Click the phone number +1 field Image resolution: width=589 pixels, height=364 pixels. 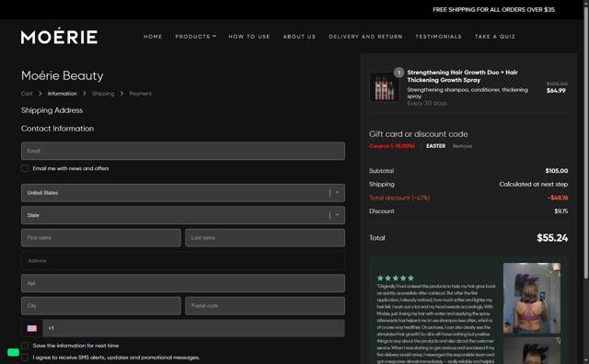tap(193, 328)
